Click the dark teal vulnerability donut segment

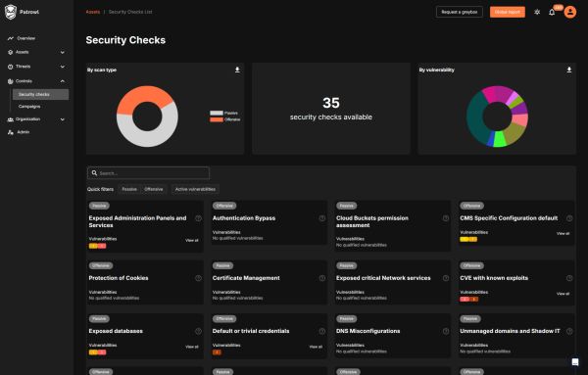point(475,118)
